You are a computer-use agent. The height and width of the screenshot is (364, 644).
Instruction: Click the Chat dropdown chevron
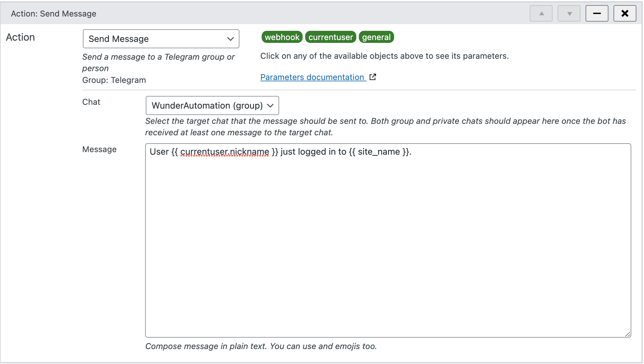point(270,106)
